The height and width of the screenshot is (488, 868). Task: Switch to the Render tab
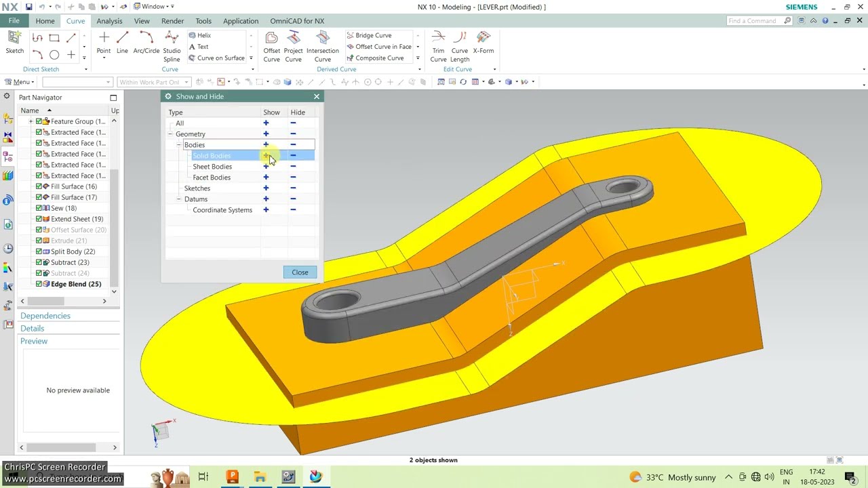click(x=173, y=21)
